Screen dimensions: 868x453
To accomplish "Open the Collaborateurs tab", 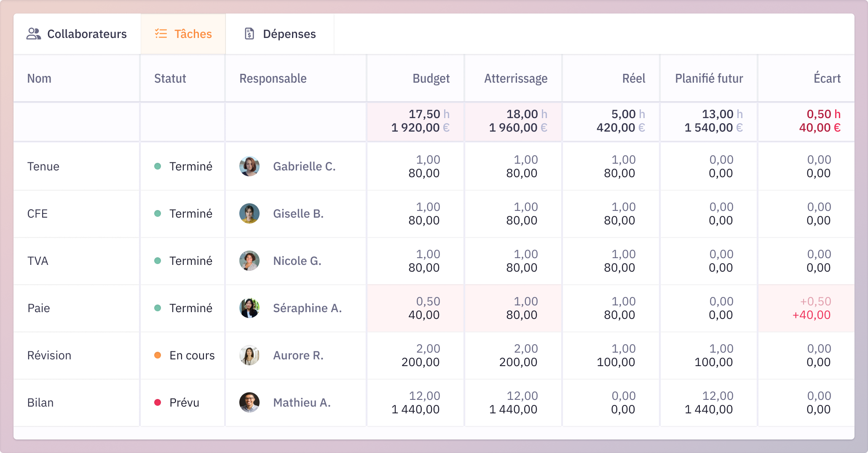I will (77, 34).
